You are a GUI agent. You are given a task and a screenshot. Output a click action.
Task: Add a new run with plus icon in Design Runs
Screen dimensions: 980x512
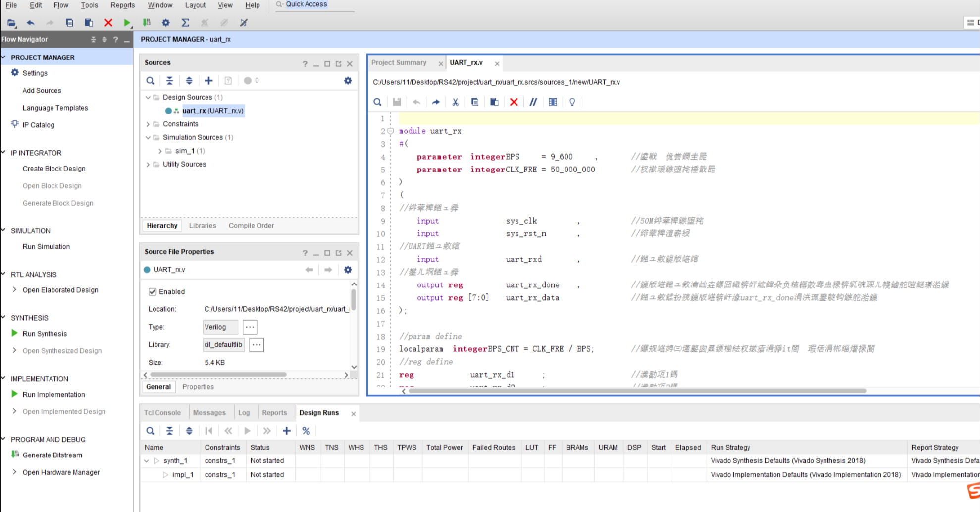point(286,431)
